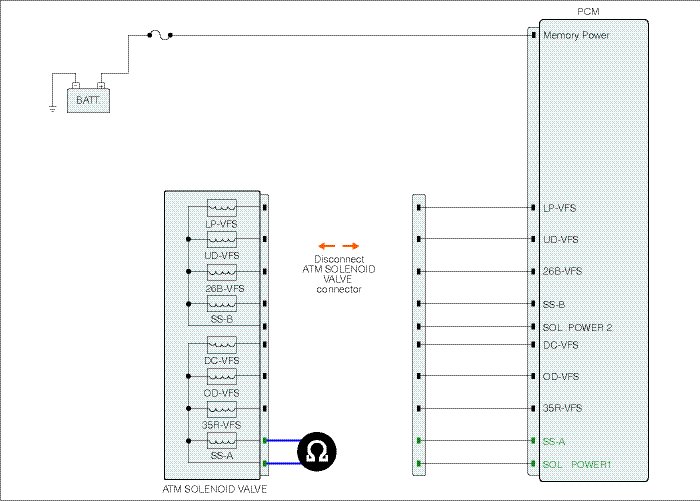Select the BATT. battery box
Viewport: 700px width, 501px height.
coord(88,100)
